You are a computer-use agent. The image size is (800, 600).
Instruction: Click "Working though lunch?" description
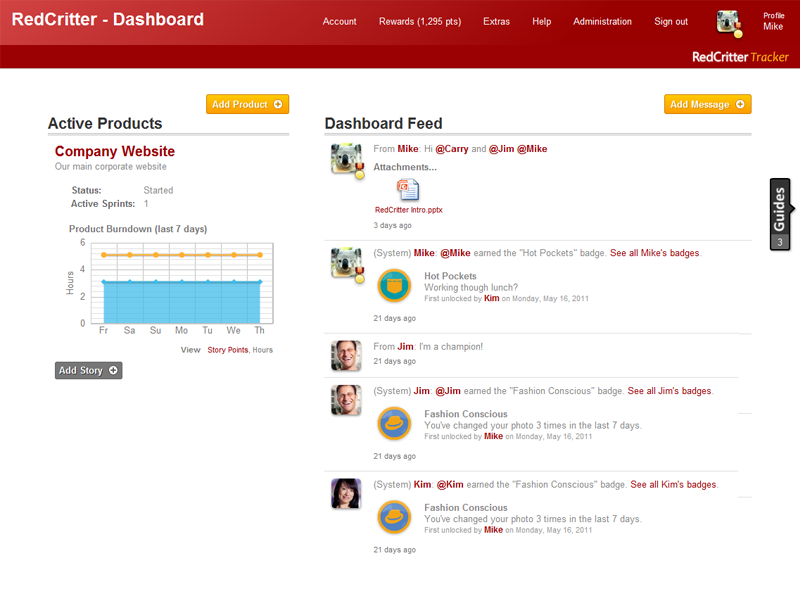pos(471,287)
